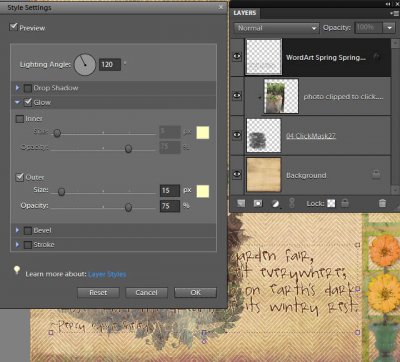Expand the Bevel section
This screenshot has height=362, width=400.
(x=17, y=230)
